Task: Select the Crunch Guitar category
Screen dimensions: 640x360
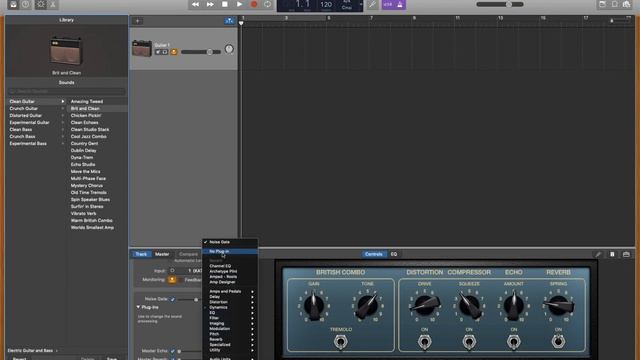Action: point(24,109)
